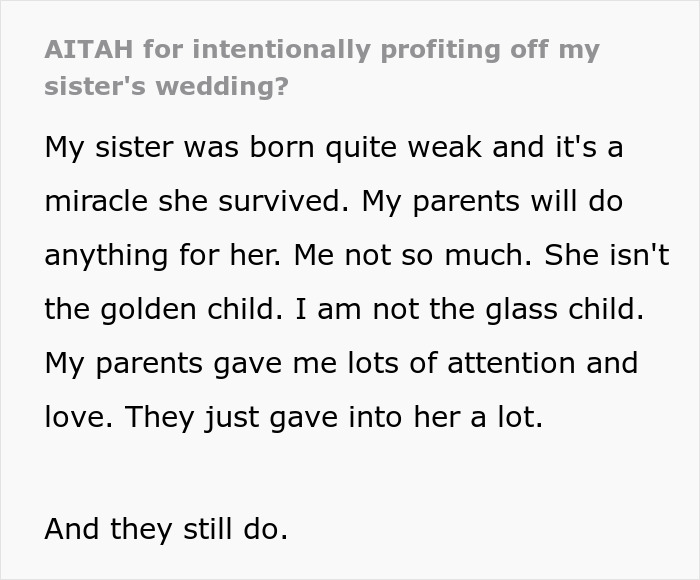Click "sister's wedding?" in the title
This screenshot has height=580, width=700.
click(166, 86)
